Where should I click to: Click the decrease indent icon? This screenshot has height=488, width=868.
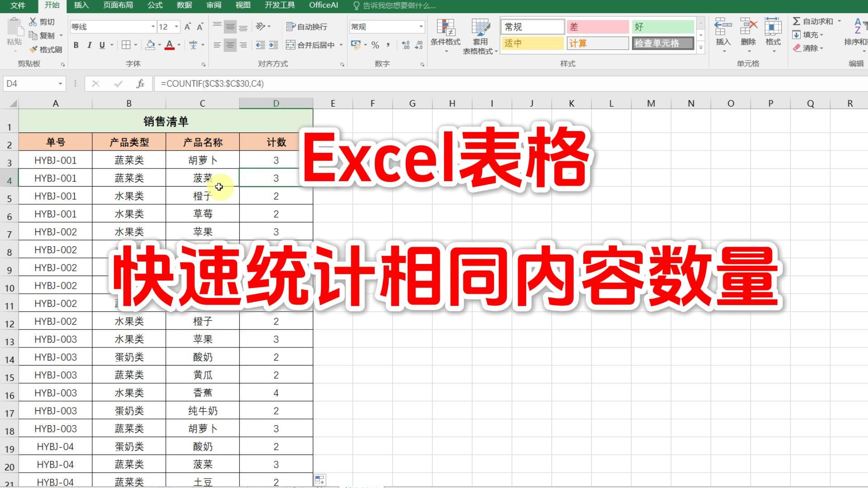(x=260, y=45)
